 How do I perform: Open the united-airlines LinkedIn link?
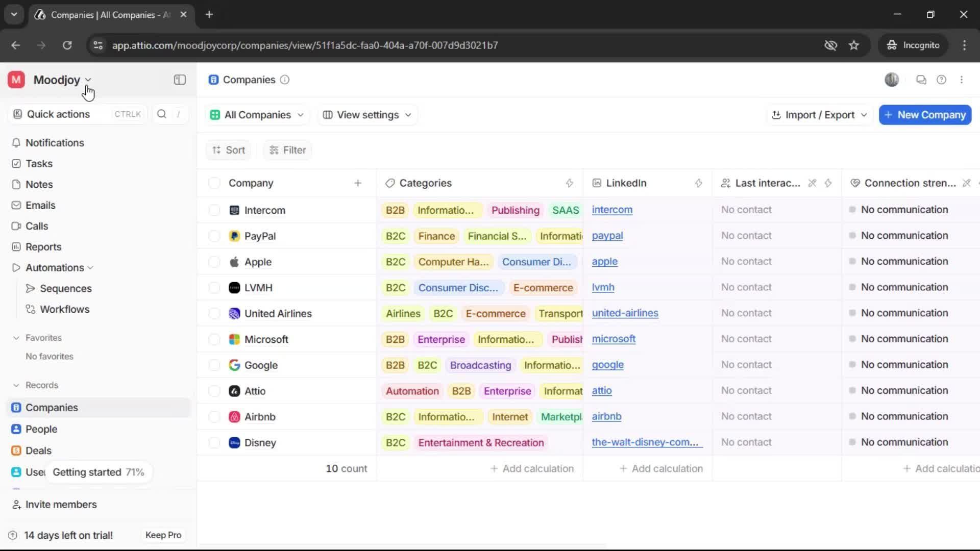(625, 313)
